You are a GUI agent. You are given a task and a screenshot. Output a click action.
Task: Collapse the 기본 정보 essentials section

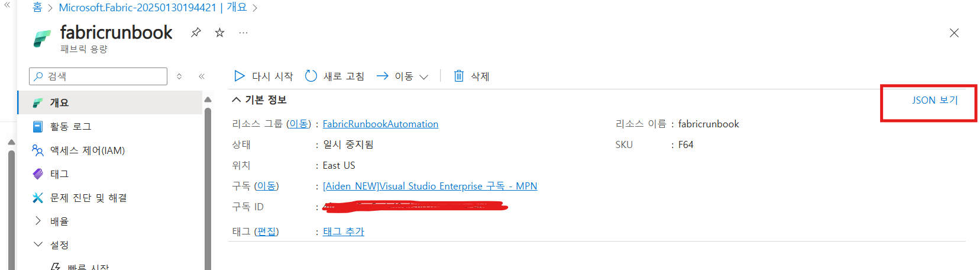[x=260, y=99]
